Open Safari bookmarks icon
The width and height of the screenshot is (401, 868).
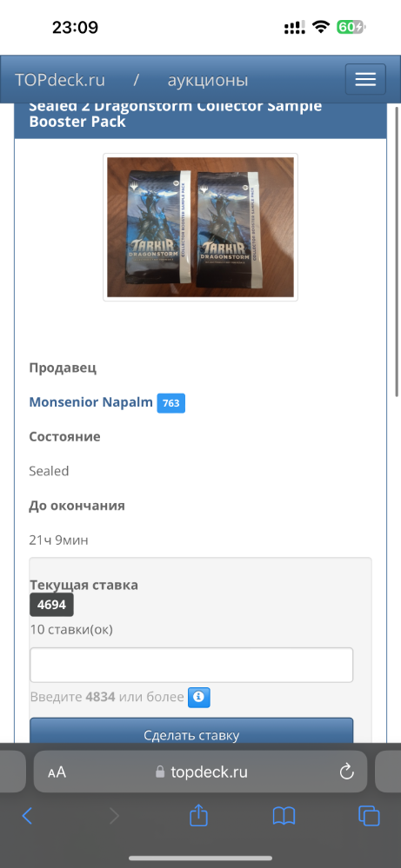(284, 816)
